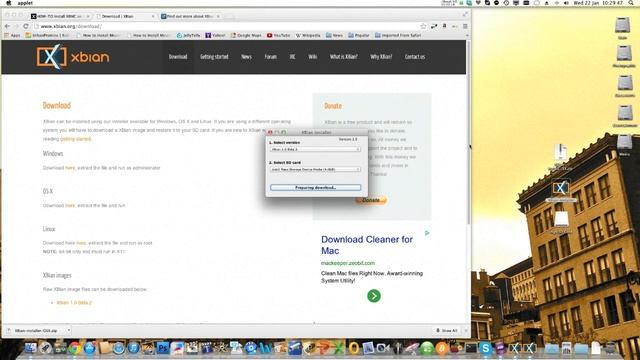Screen dimensions: 640x360
Task: Open the Apps bookmarks shortcut
Action: (x=12, y=36)
